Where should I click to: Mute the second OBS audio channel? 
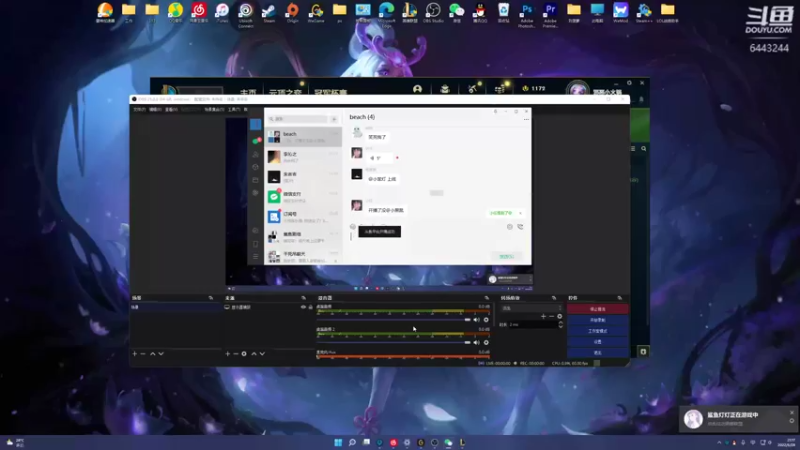coord(477,342)
